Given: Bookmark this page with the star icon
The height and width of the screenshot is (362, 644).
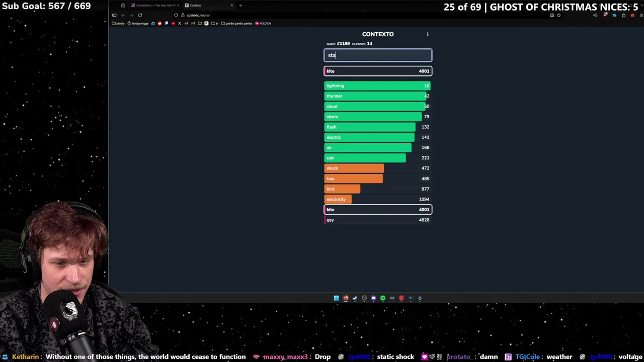Looking at the screenshot, I should click(559, 15).
